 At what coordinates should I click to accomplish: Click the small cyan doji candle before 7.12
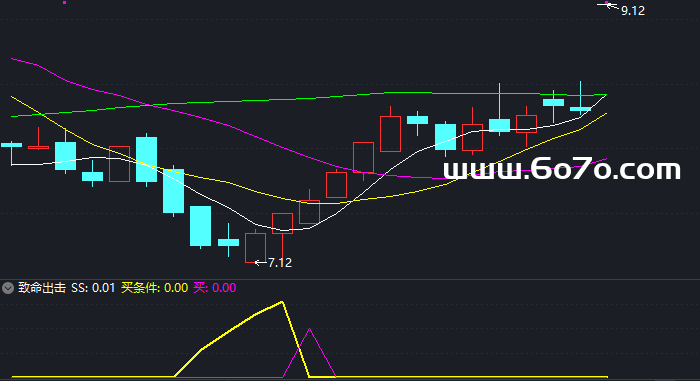click(x=228, y=243)
